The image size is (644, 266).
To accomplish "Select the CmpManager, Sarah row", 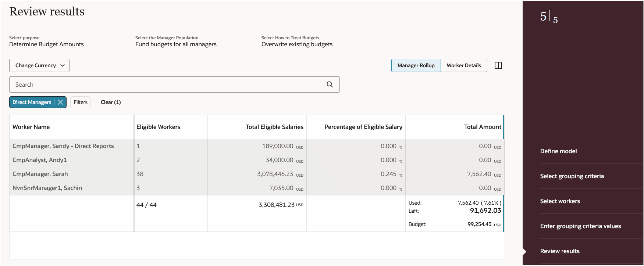I will 40,174.
